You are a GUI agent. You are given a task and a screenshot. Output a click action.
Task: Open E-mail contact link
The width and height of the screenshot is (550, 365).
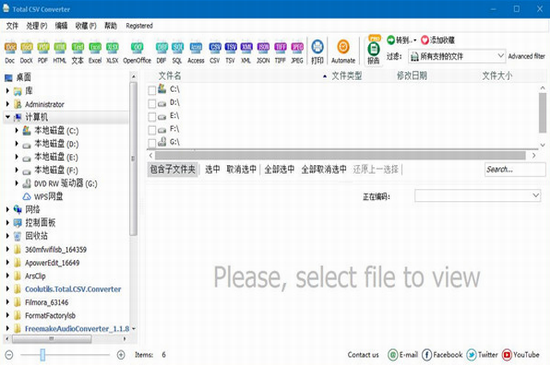click(x=403, y=355)
